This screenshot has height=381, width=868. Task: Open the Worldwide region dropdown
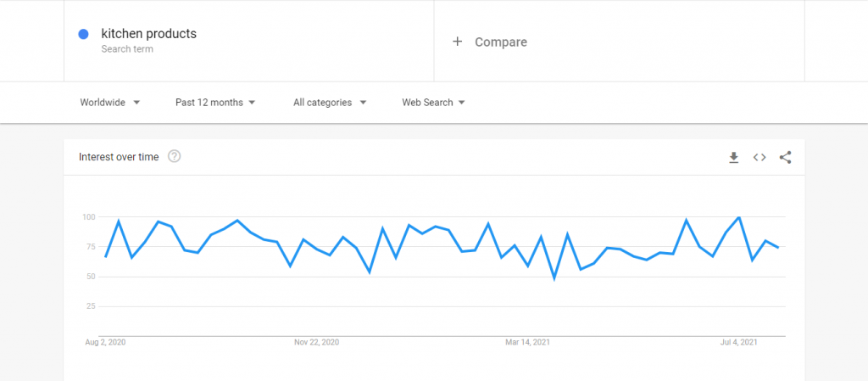110,103
